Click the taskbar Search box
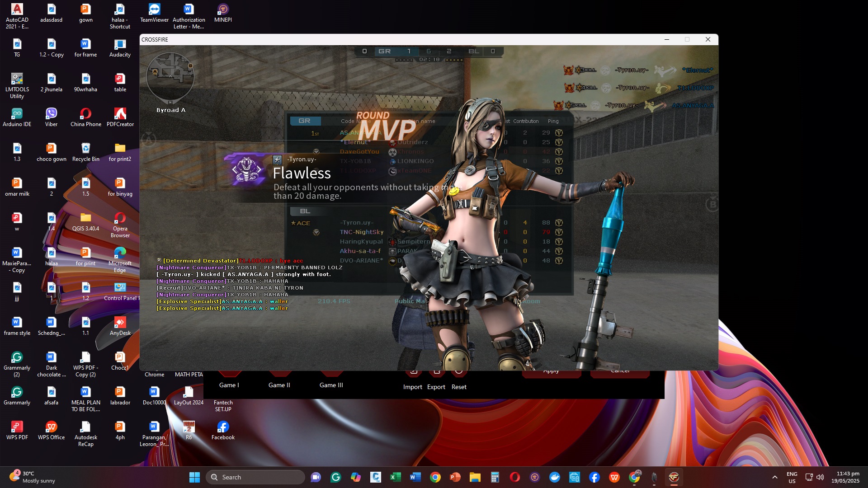The image size is (868, 488). pyautogui.click(x=255, y=477)
